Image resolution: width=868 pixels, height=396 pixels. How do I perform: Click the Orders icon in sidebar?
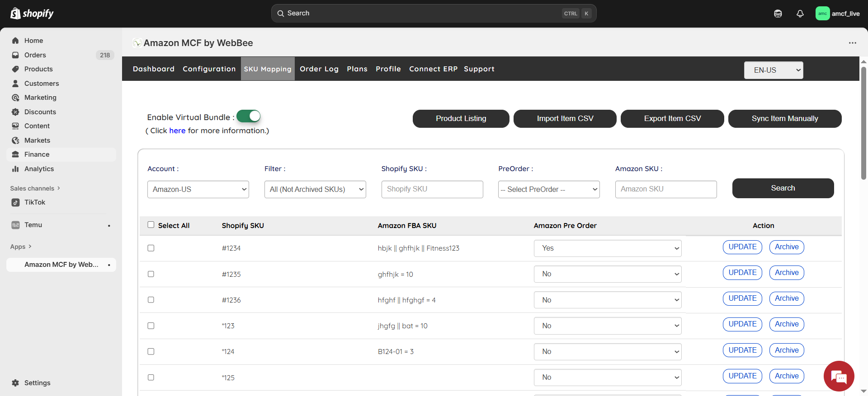point(15,55)
